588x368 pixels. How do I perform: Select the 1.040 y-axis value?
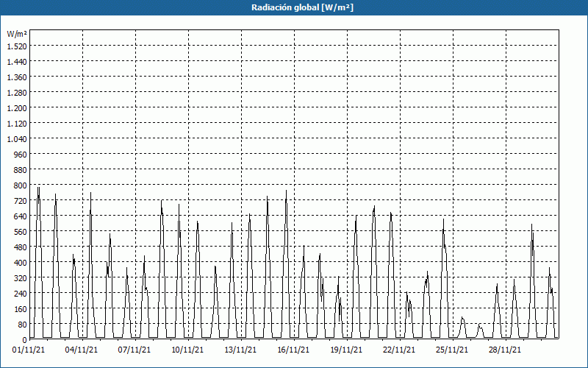pyautogui.click(x=17, y=138)
